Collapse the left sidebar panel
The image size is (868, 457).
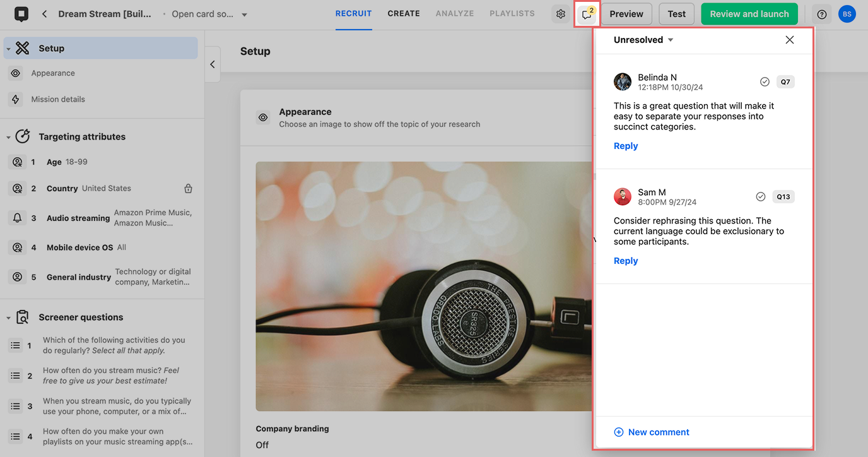[213, 64]
